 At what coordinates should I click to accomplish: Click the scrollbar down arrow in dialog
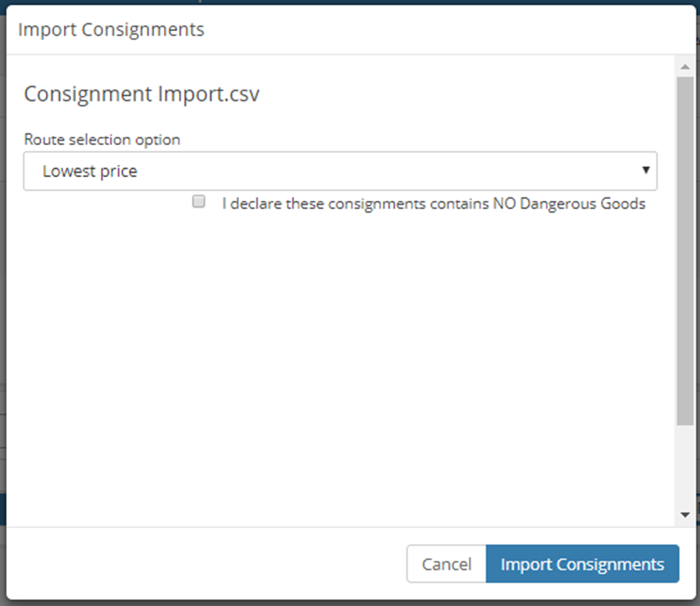point(684,515)
